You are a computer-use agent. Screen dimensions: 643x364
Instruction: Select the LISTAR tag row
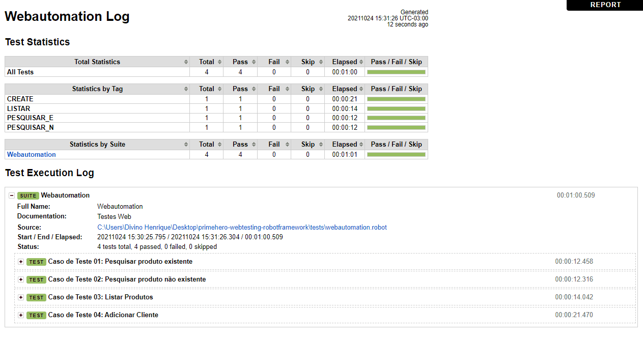216,108
